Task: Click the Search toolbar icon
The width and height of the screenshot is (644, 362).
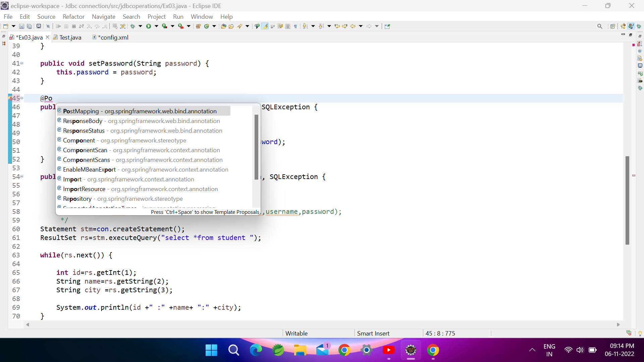Action: [600, 26]
